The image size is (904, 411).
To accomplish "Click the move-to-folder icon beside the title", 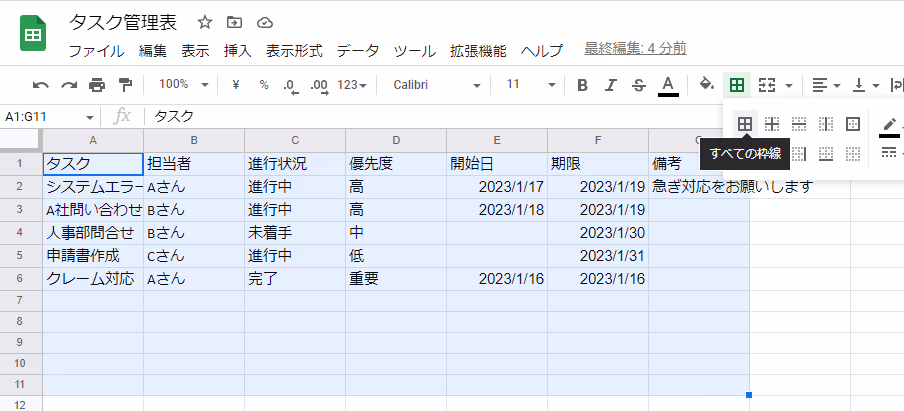I will pyautogui.click(x=234, y=22).
